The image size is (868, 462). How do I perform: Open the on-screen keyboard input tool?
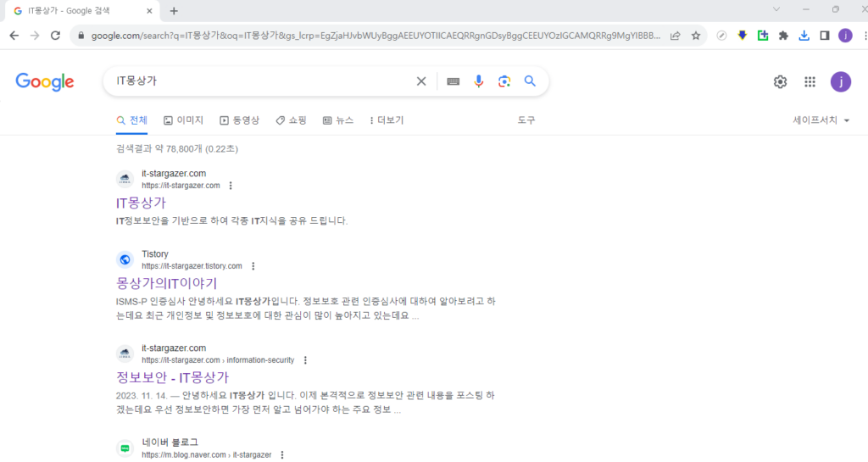pos(453,81)
